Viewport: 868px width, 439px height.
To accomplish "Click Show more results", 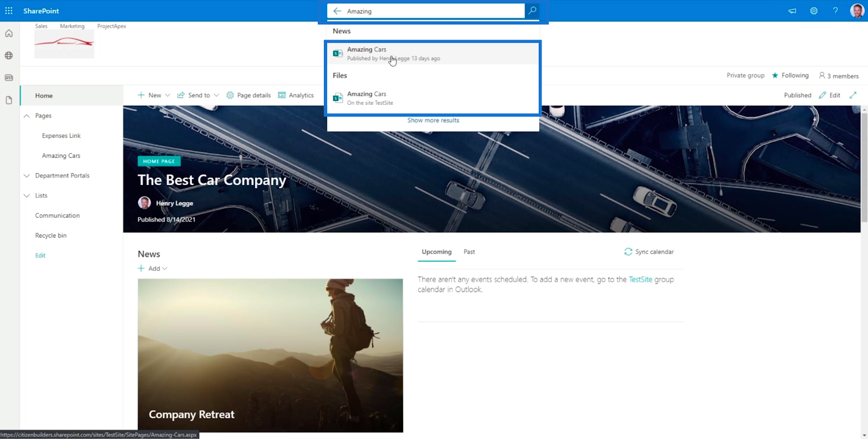I will coord(433,120).
